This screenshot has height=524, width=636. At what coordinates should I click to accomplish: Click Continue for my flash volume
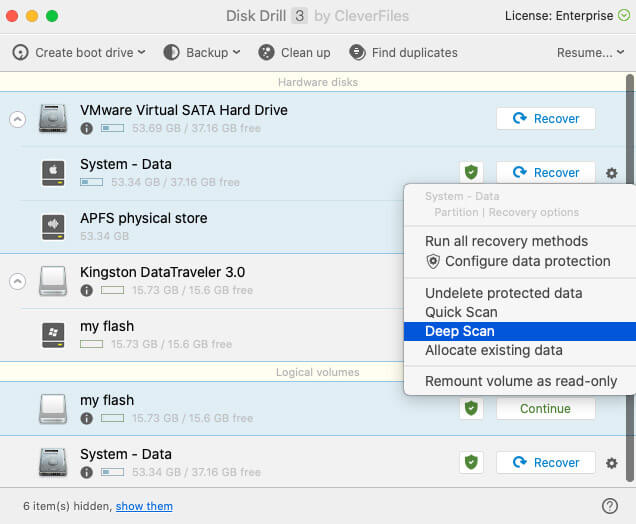[x=546, y=408]
